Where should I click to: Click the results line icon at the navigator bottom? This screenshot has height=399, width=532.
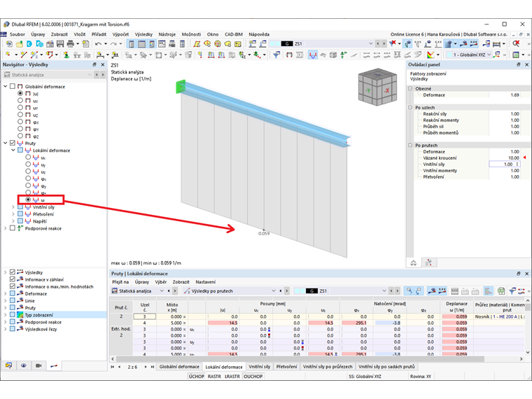click(x=54, y=365)
